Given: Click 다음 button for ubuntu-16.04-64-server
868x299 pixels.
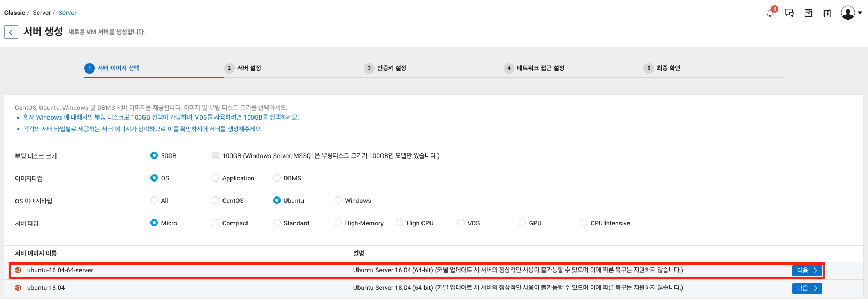Looking at the screenshot, I should (807, 271).
